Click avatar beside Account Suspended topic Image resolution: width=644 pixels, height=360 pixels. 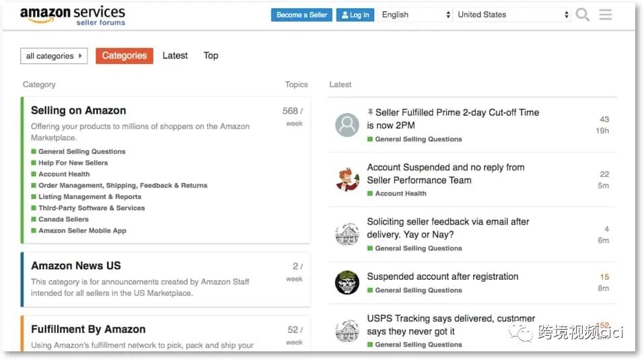pos(347,179)
